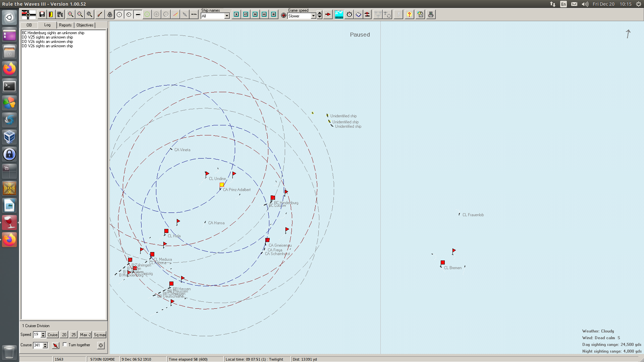Click the fast-forward playback button

pyautogui.click(x=264, y=14)
